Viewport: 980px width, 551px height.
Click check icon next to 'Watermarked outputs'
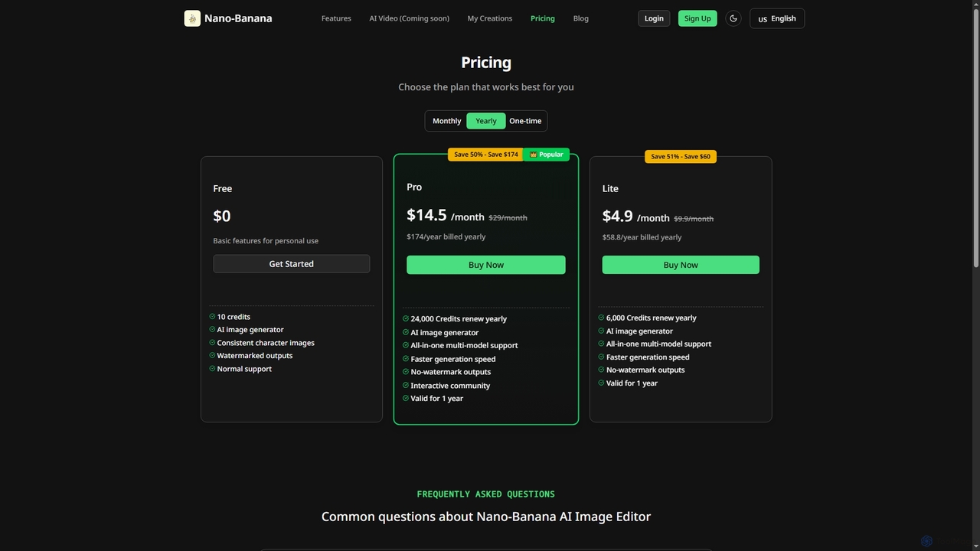(212, 356)
